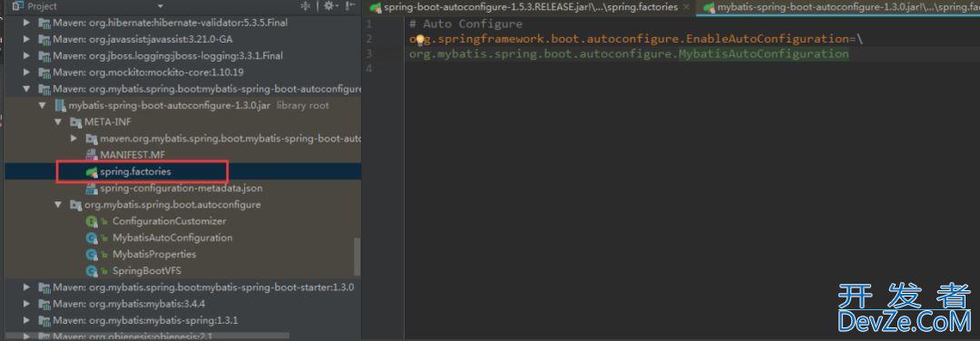Click the spring-configuration-metadata.json file icon
This screenshot has height=341, width=980.
pyautogui.click(x=92, y=188)
